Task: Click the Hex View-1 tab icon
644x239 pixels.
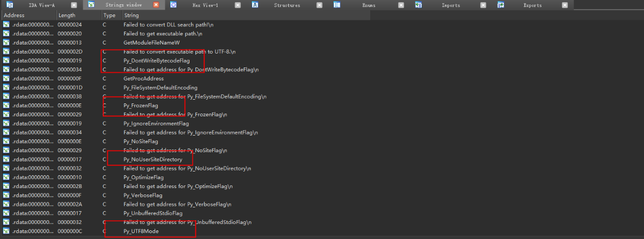Action: tap(174, 5)
